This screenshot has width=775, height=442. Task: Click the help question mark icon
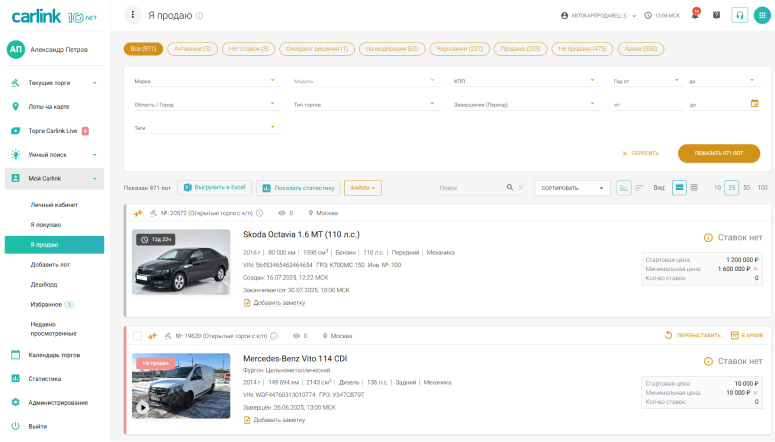[716, 15]
